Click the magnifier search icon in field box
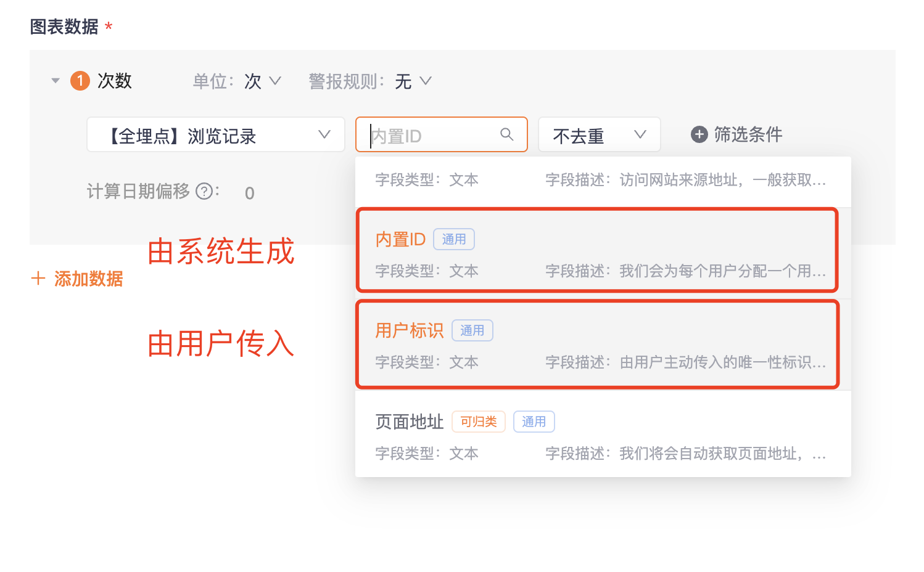The image size is (924, 572). coord(506,134)
